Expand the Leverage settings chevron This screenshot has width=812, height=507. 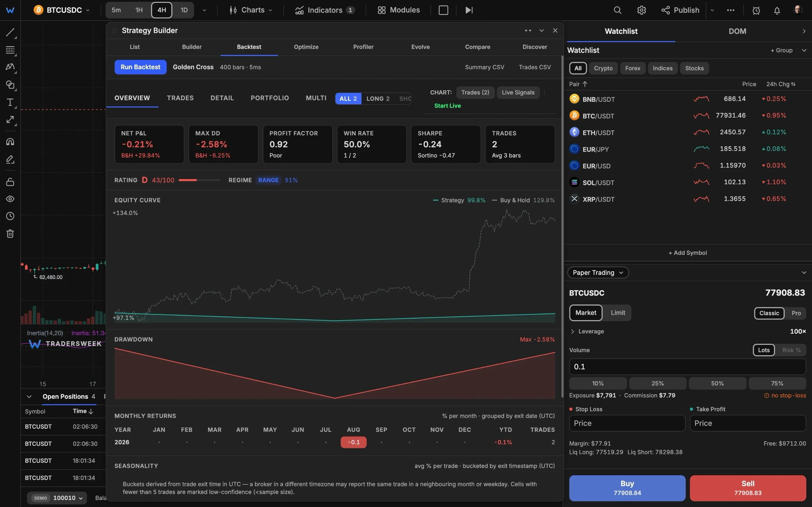pyautogui.click(x=572, y=331)
